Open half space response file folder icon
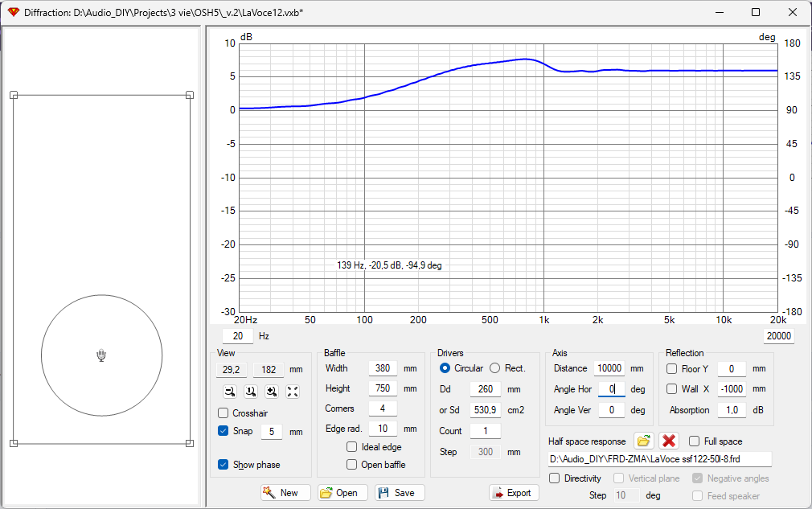This screenshot has width=812, height=509. [644, 441]
